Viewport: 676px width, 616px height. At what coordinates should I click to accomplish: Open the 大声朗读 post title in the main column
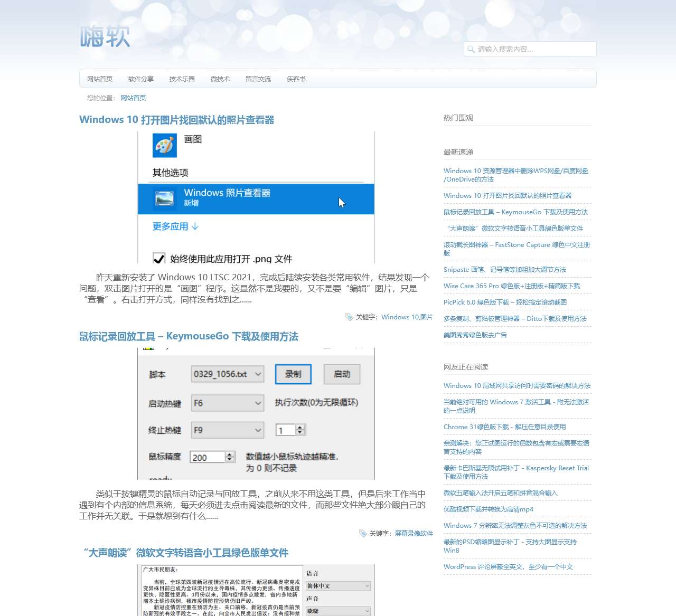coord(186,553)
